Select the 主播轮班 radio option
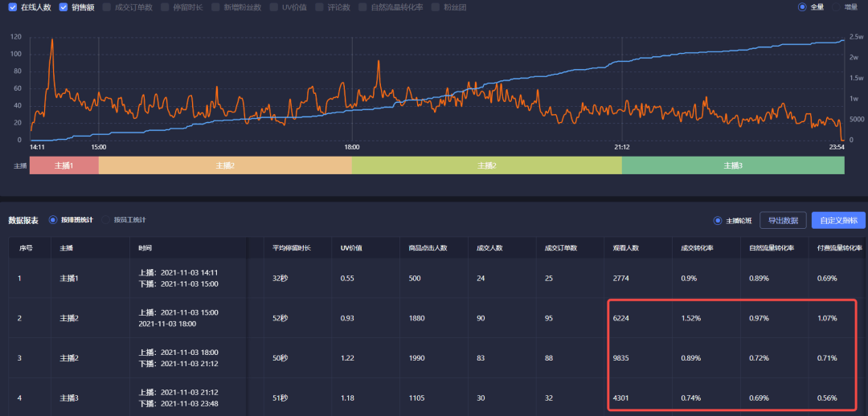Image resolution: width=868 pixels, height=416 pixels. point(718,220)
